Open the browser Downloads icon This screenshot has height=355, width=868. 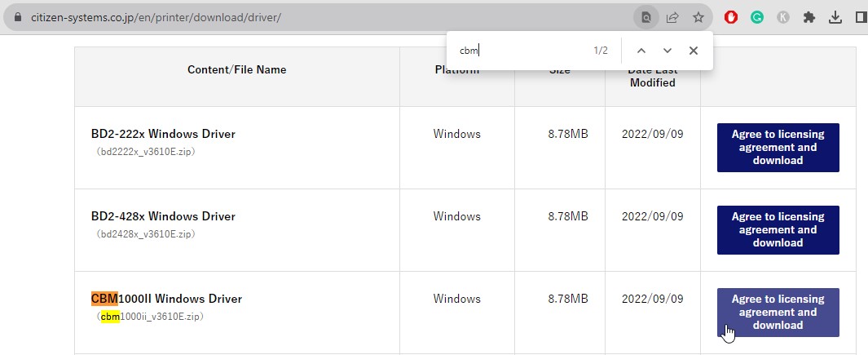(x=835, y=17)
